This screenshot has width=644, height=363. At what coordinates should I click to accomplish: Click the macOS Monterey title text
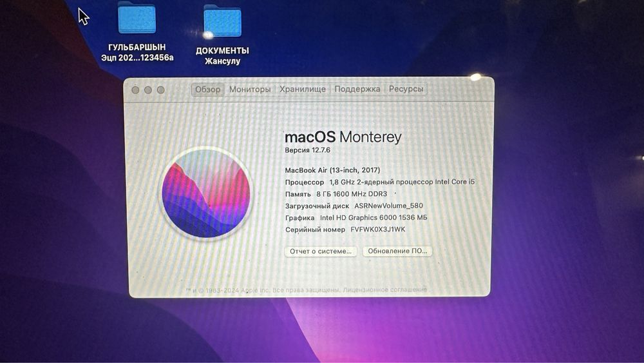[x=343, y=137]
